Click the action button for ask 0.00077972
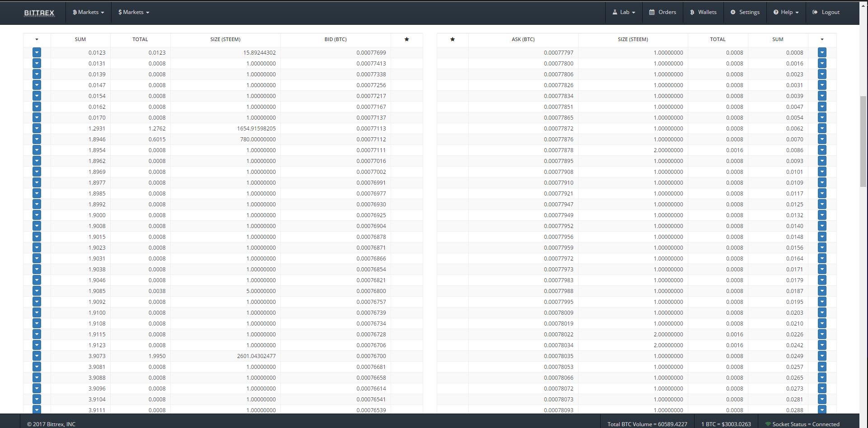Viewport: 868px width, 428px height. tap(822, 258)
